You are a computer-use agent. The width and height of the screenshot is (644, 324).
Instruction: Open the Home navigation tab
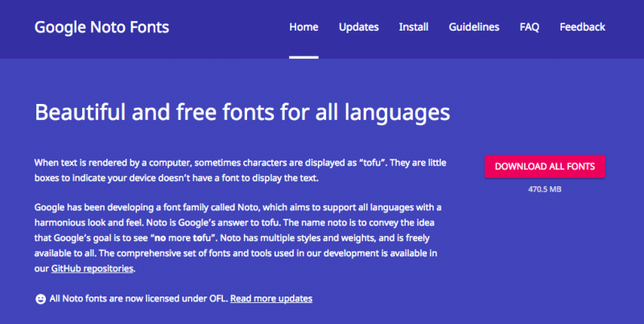[303, 27]
